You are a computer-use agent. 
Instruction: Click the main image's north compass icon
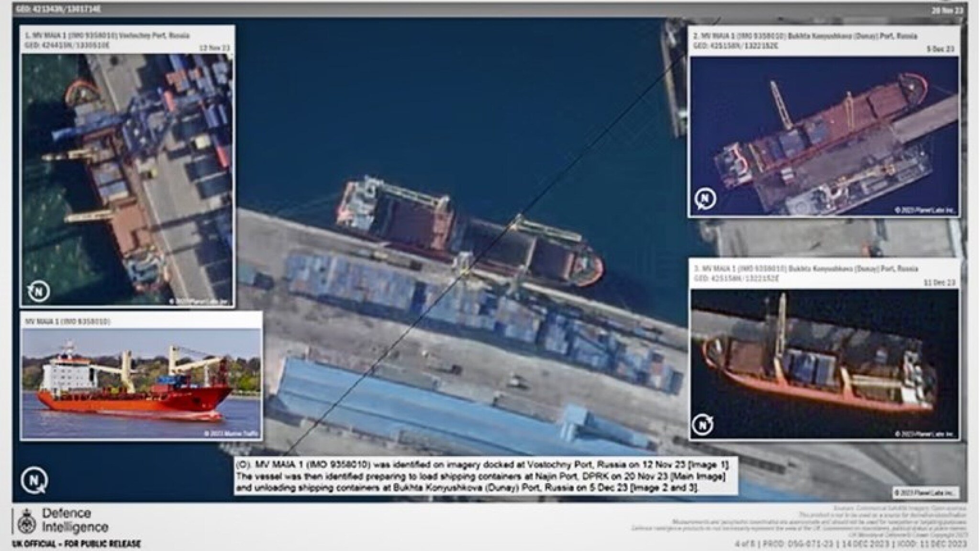pyautogui.click(x=33, y=479)
